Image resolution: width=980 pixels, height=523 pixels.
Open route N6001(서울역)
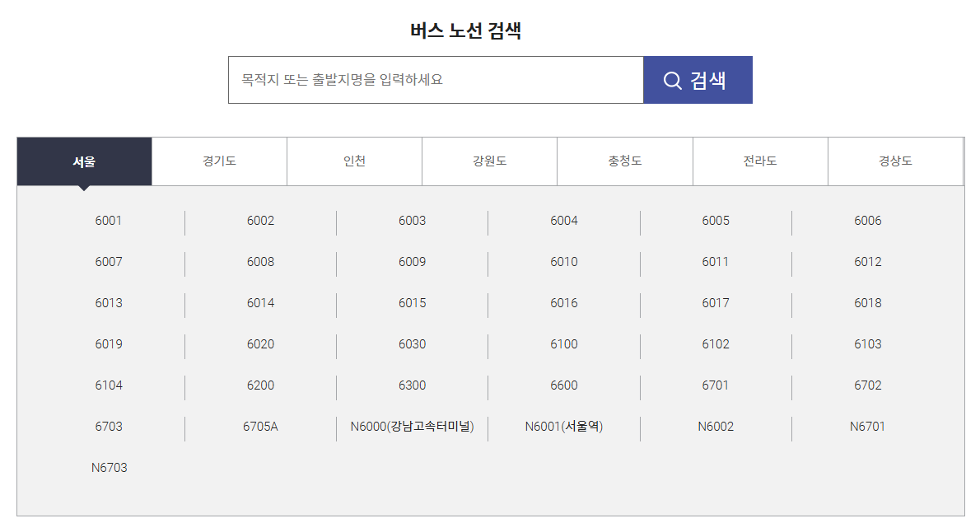tap(564, 427)
